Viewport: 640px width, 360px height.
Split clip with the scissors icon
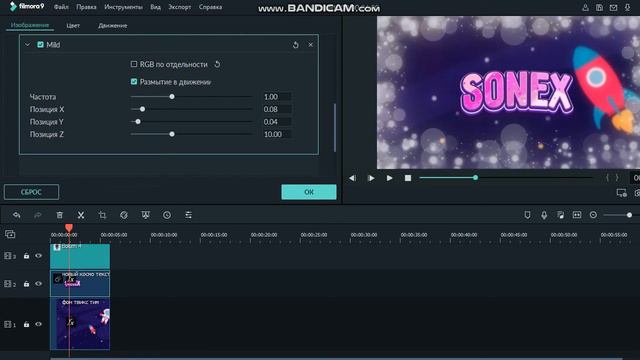tap(81, 215)
